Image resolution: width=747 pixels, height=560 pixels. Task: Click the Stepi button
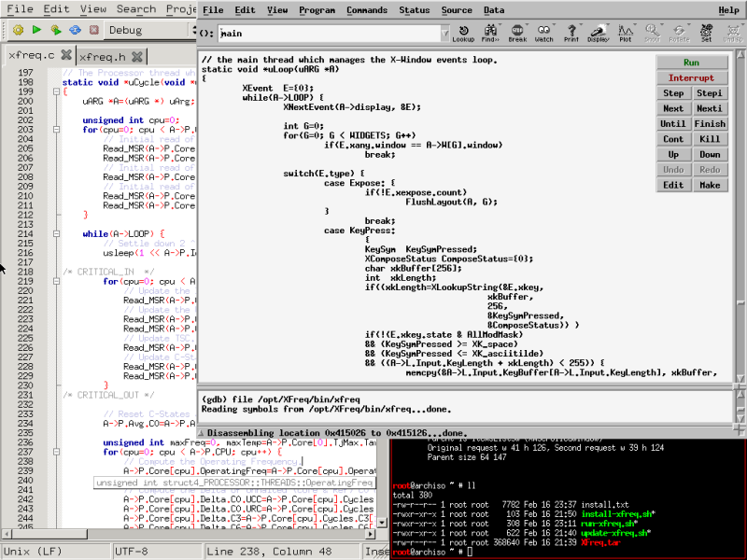coord(710,92)
